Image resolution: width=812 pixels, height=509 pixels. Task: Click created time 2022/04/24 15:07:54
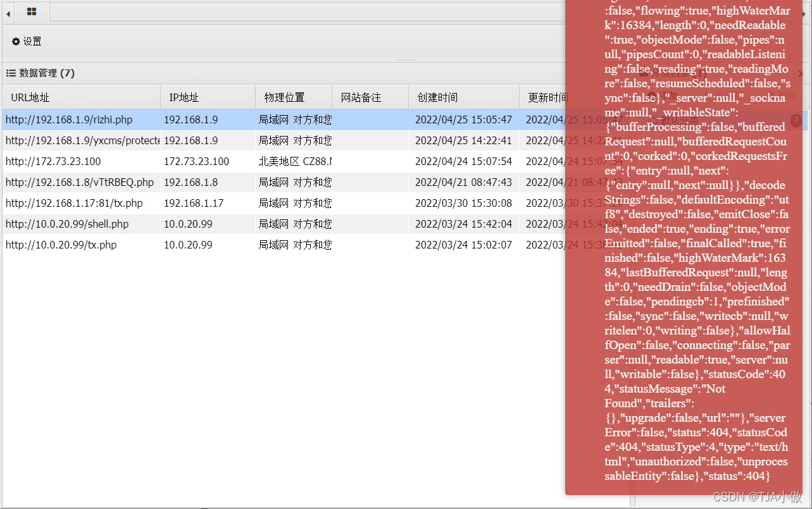463,161
